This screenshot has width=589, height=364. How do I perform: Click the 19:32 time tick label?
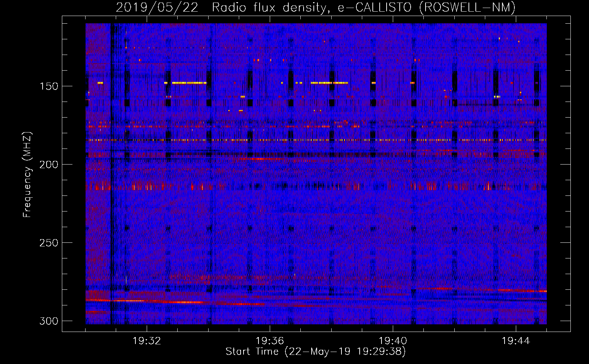point(147,341)
